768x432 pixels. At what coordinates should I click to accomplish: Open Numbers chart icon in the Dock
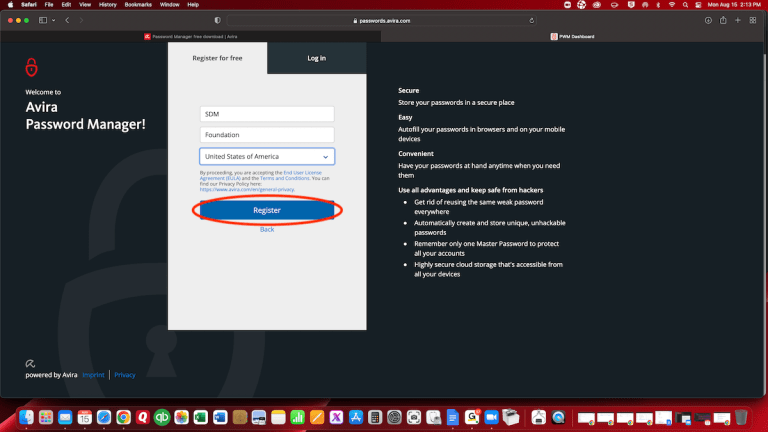[297, 417]
